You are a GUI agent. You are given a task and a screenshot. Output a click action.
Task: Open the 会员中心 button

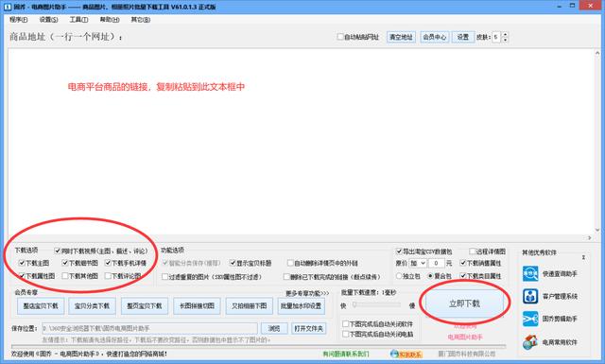coord(434,37)
